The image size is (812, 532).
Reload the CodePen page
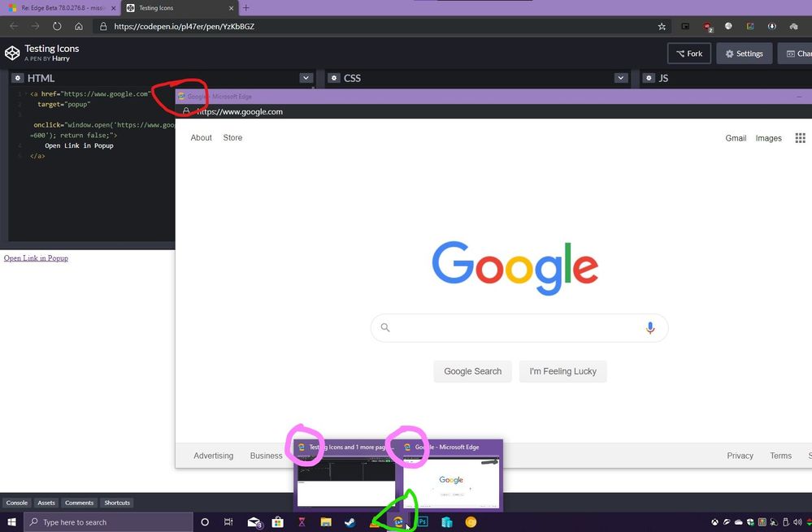57,26
